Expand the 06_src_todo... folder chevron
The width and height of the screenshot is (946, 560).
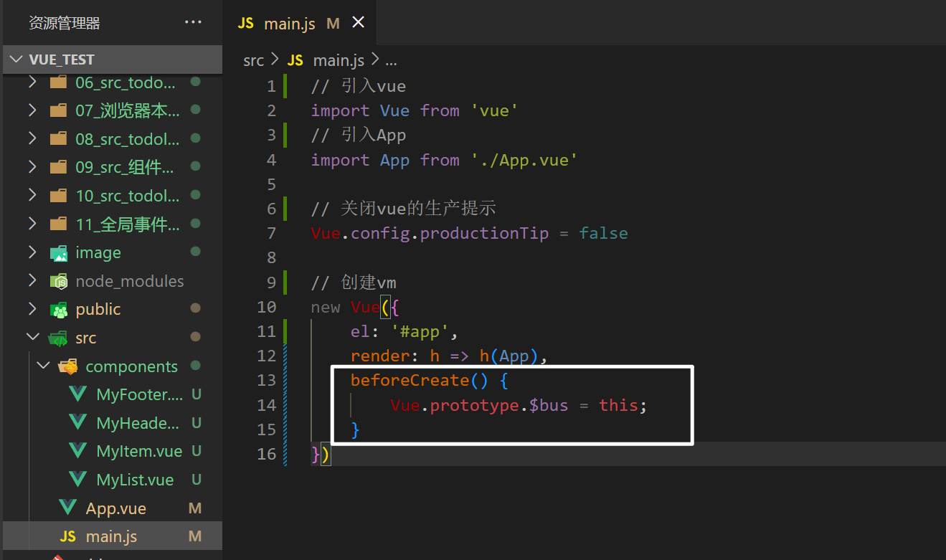coord(32,82)
